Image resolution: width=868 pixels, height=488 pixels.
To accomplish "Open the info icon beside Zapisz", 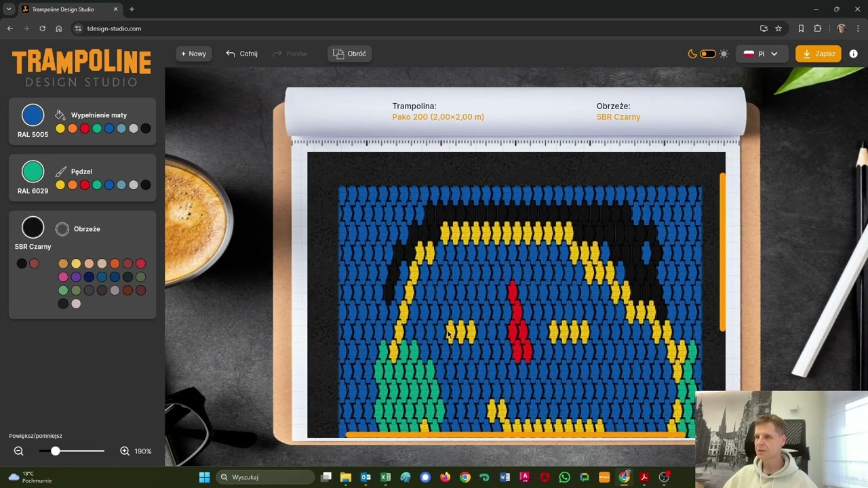I will click(x=853, y=54).
